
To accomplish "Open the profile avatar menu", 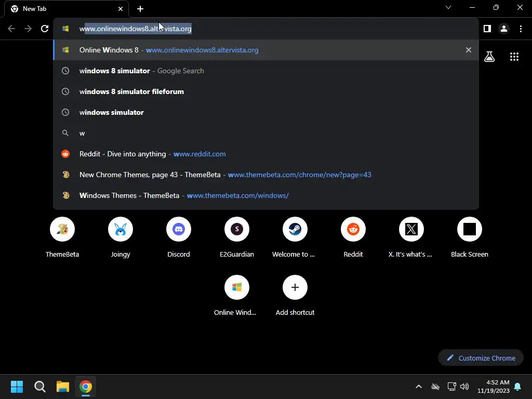I will coord(504,29).
